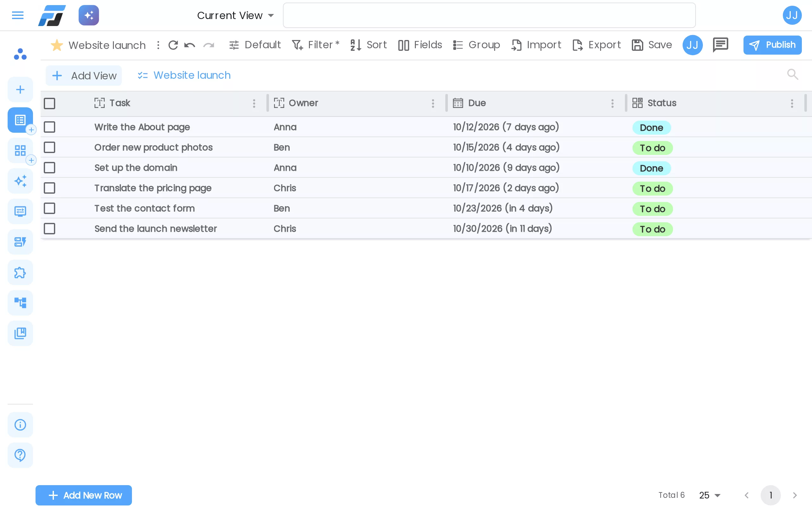Click the Save button
812x508 pixels.
coord(652,45)
